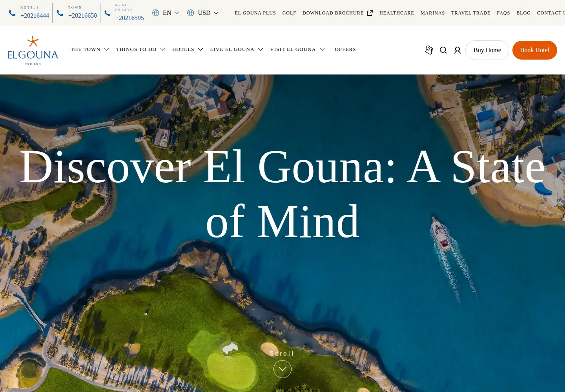This screenshot has height=392, width=565.
Task: Open the Travel Trade link
Action: click(x=471, y=13)
